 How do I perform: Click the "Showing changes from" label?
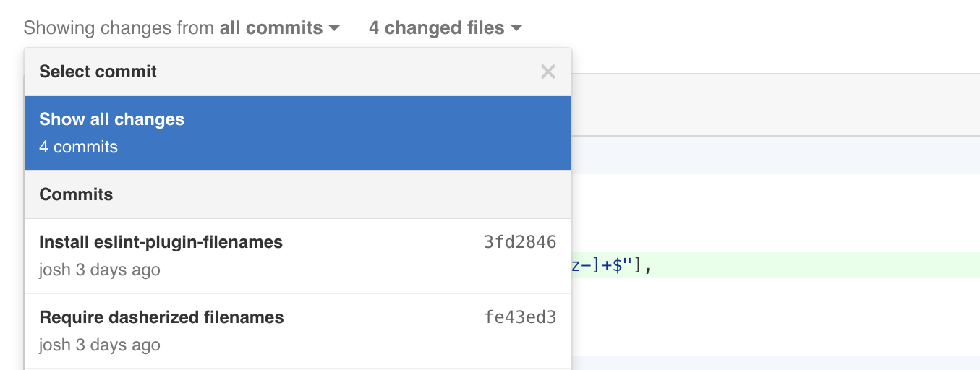tap(119, 28)
